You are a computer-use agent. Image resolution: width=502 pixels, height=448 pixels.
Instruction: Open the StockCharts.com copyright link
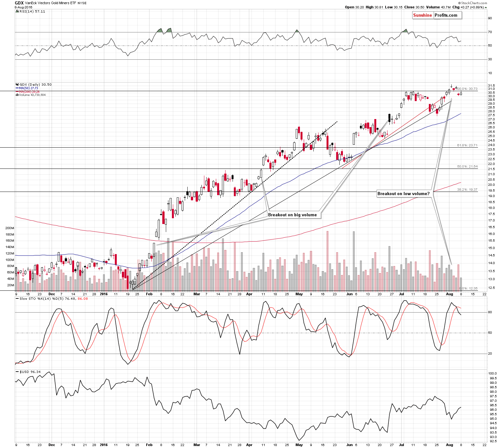pos(472,3)
